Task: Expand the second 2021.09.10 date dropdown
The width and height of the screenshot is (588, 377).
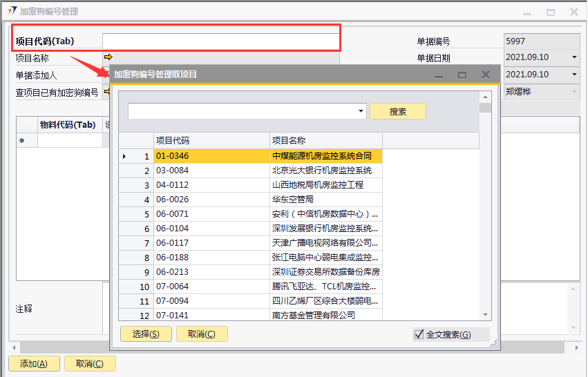Action: point(573,74)
